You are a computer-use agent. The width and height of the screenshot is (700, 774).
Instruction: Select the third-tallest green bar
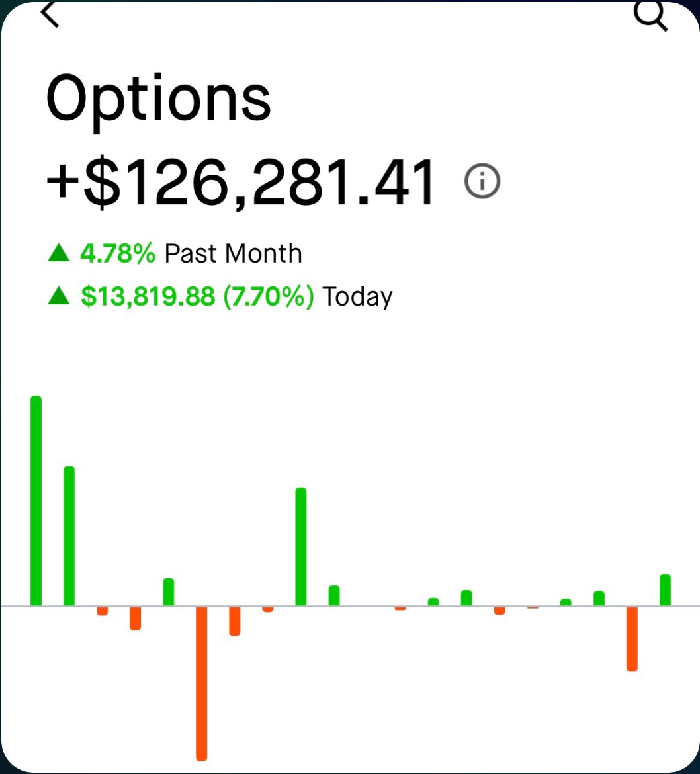click(x=300, y=546)
